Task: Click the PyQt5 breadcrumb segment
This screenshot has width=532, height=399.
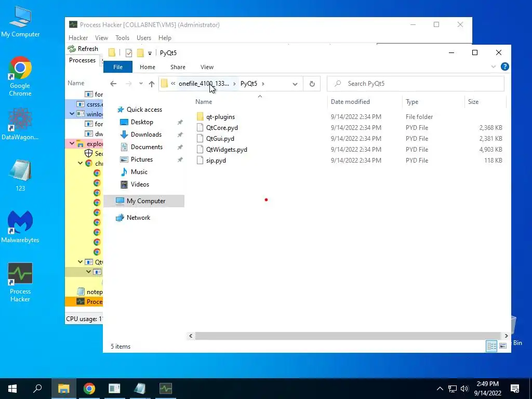Action: [x=249, y=84]
